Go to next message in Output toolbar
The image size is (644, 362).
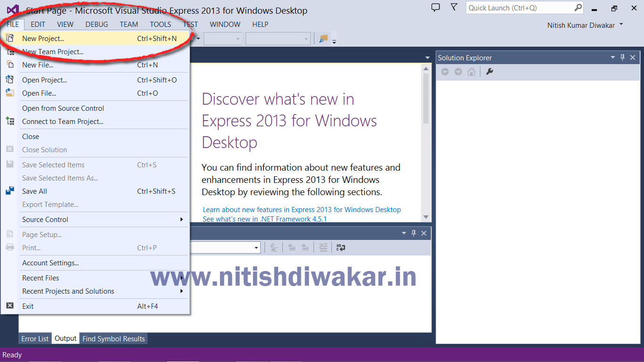305,247
